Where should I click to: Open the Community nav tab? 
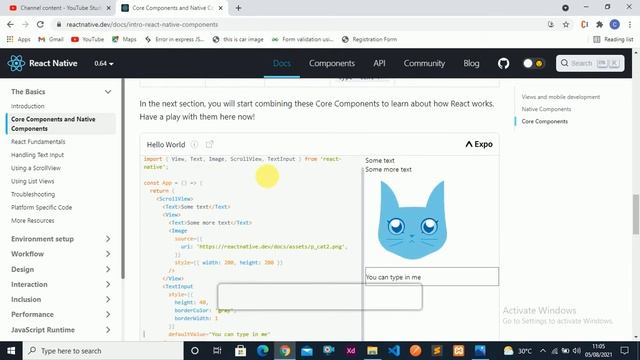tap(424, 63)
